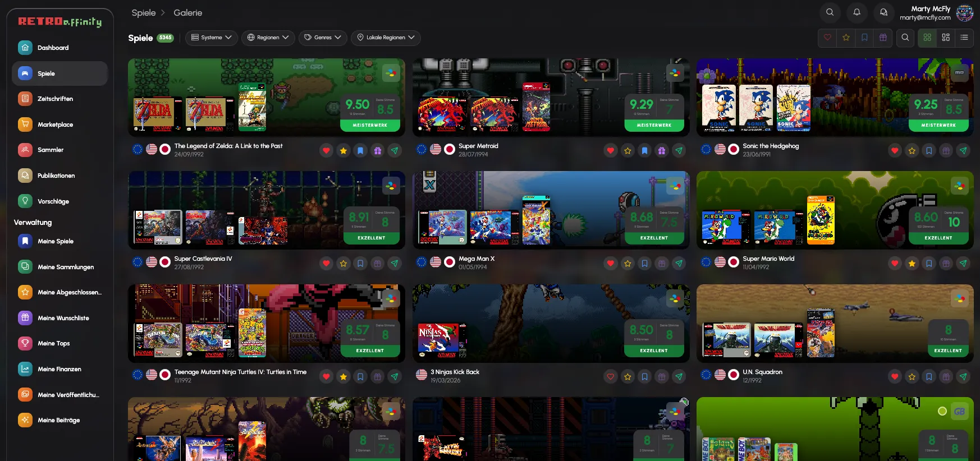The height and width of the screenshot is (461, 980).
Task: Open the chat messages icon
Action: (x=884, y=12)
